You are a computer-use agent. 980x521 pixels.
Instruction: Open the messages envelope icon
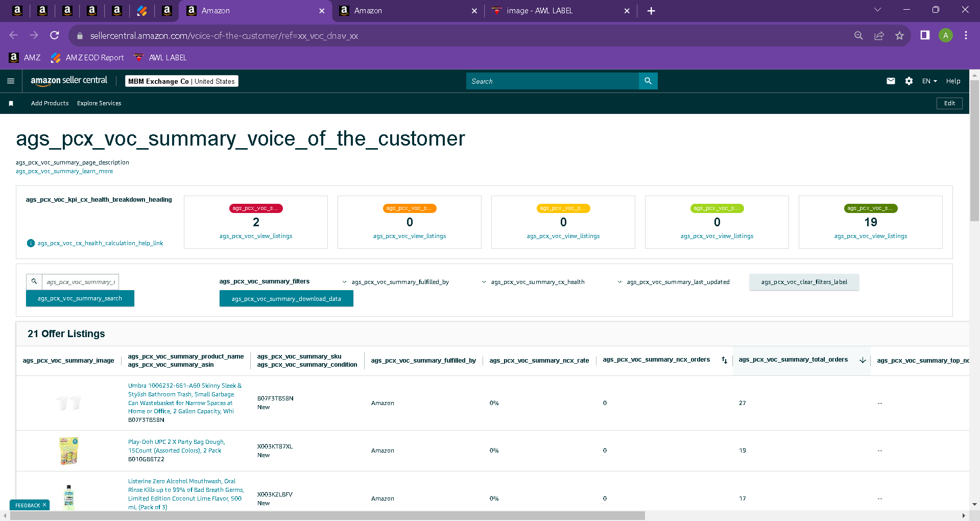(891, 81)
